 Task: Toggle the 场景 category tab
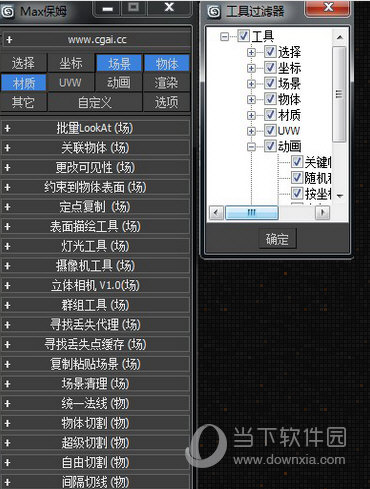(x=119, y=63)
